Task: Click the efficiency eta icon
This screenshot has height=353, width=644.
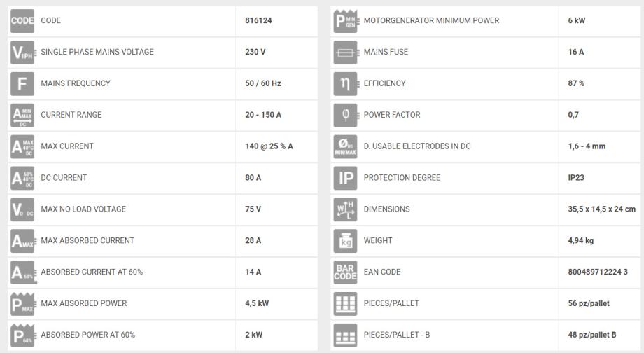Action: (346, 83)
